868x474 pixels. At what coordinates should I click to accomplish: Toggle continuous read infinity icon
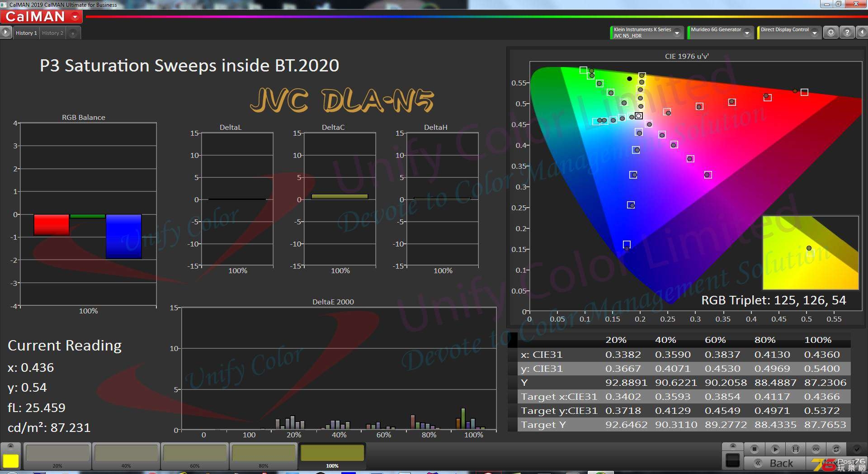[x=816, y=449]
